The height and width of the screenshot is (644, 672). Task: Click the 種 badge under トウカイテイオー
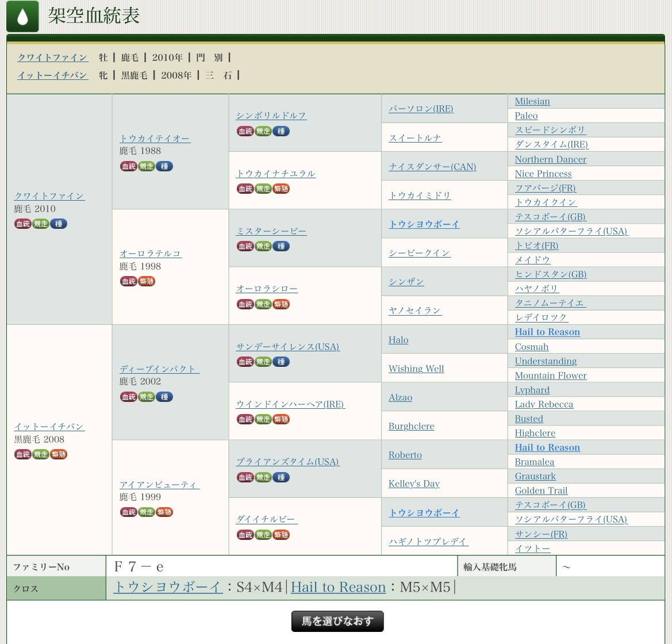point(164,166)
